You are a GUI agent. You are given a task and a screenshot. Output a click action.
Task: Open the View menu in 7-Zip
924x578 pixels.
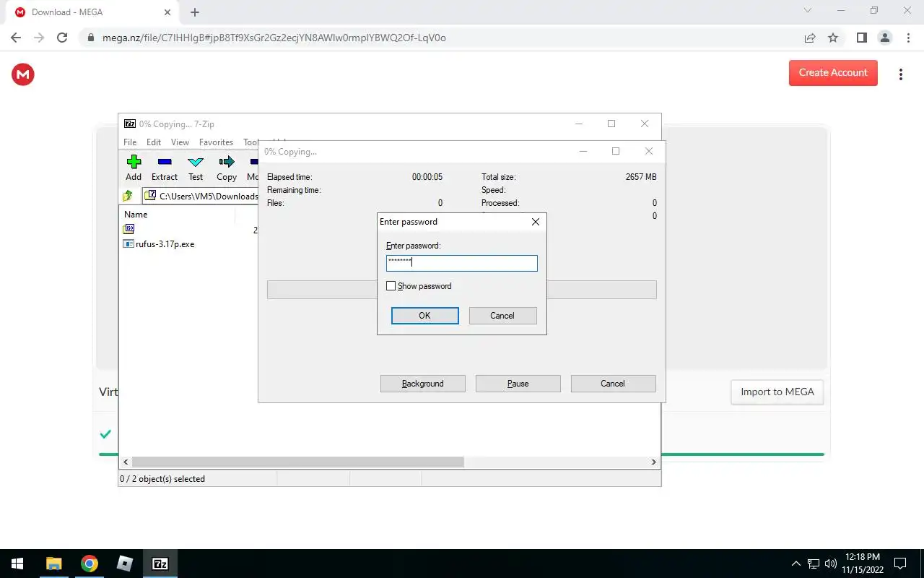pos(180,142)
